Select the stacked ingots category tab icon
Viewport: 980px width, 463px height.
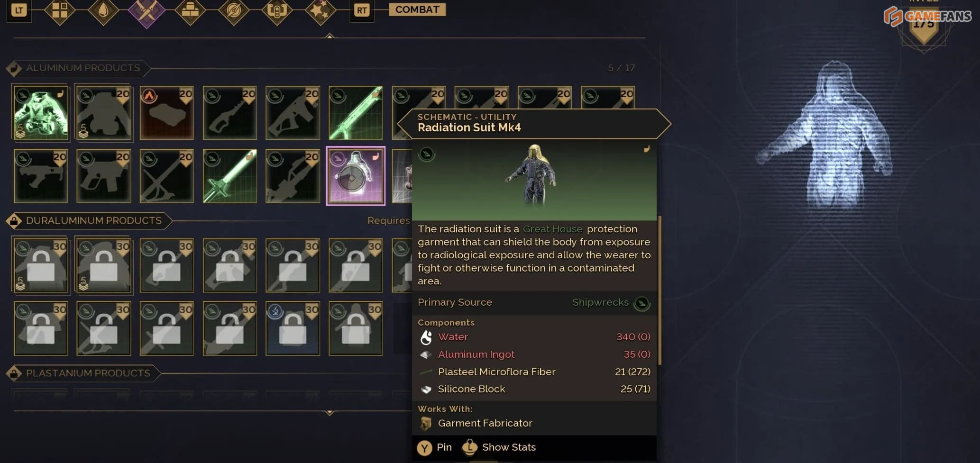pyautogui.click(x=190, y=10)
